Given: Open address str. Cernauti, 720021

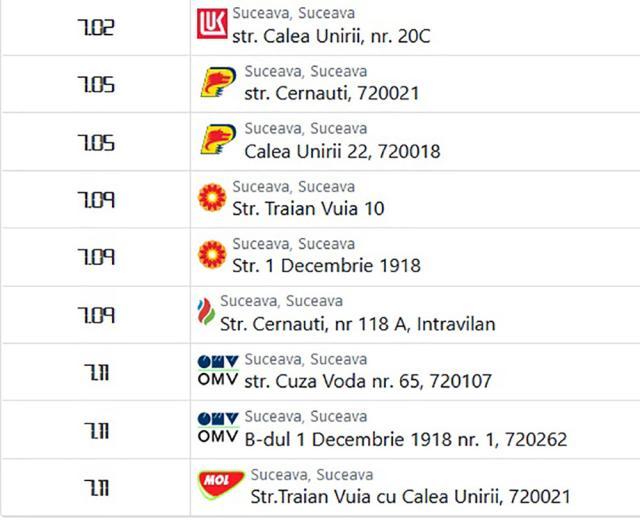Looking at the screenshot, I should pos(332,93).
